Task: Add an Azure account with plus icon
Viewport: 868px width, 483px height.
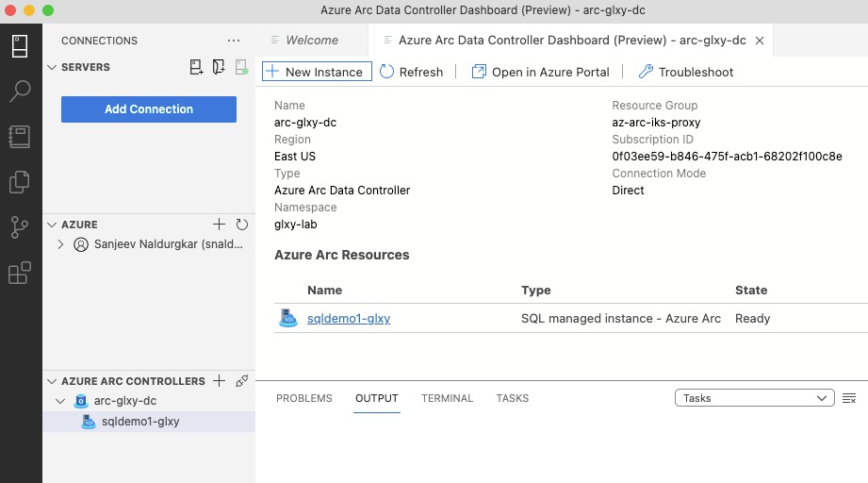Action: 220,225
